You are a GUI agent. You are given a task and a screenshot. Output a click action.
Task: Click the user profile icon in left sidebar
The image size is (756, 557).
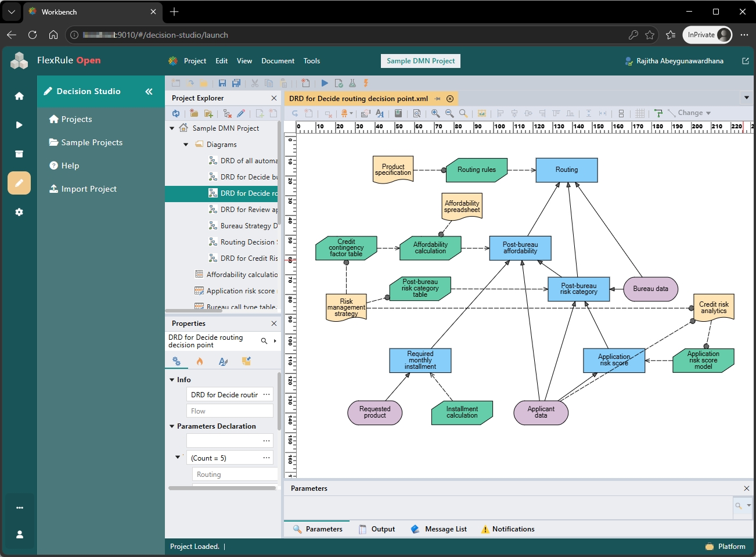tap(19, 534)
